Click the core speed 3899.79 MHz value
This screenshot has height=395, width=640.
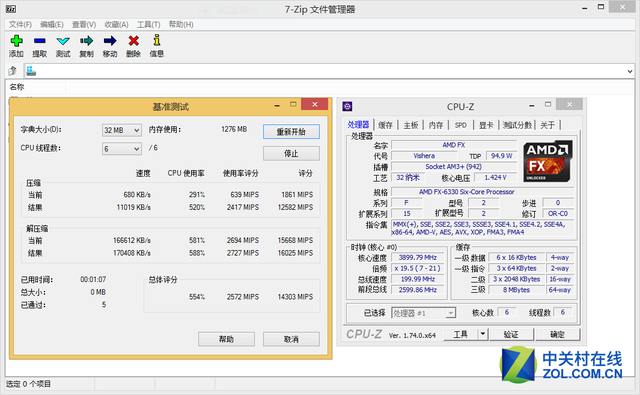(417, 257)
